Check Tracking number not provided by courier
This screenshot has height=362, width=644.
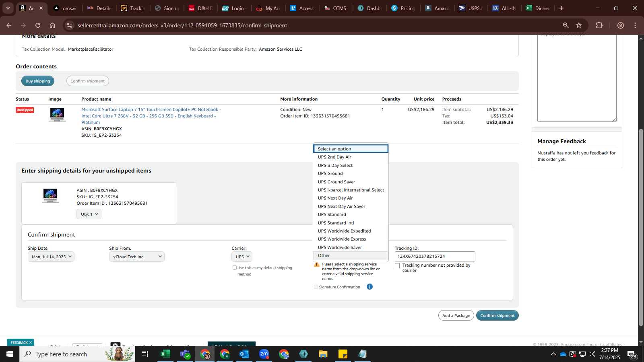[x=397, y=266]
